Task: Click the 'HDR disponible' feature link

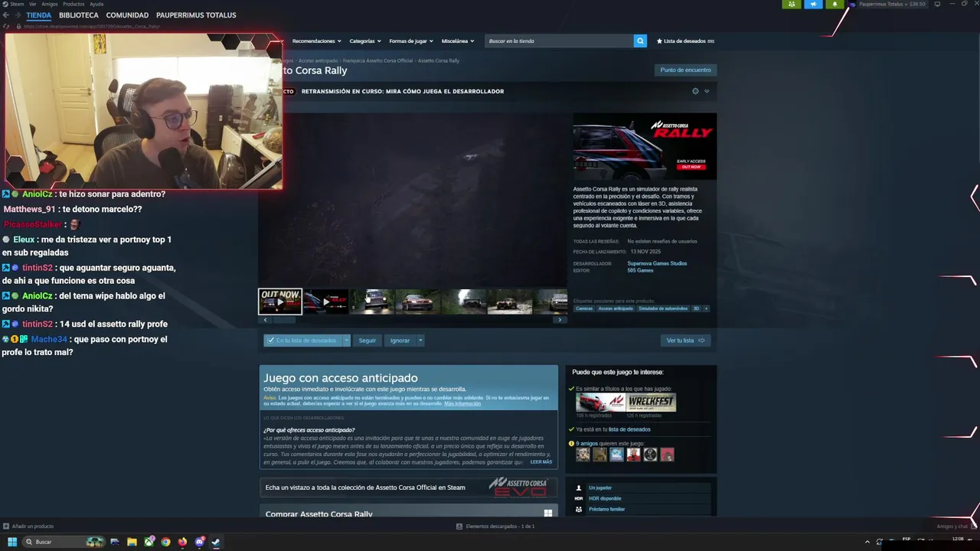Action: click(605, 498)
